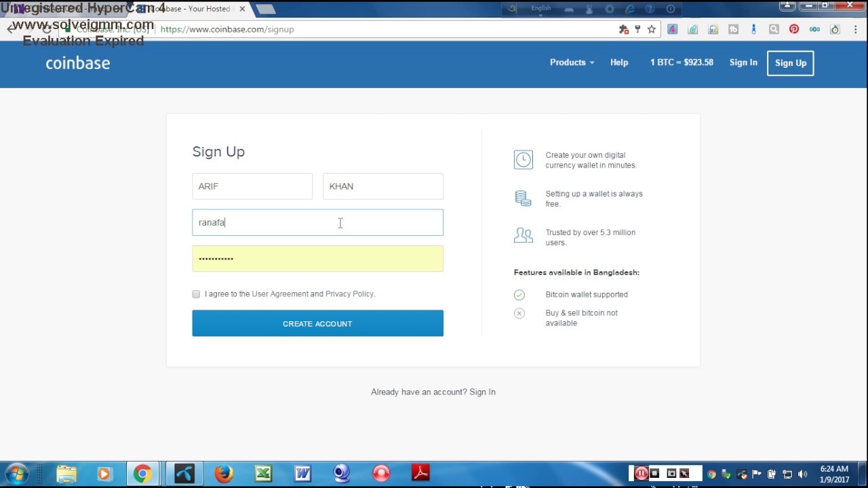Open the magnifier search extension

[774, 29]
